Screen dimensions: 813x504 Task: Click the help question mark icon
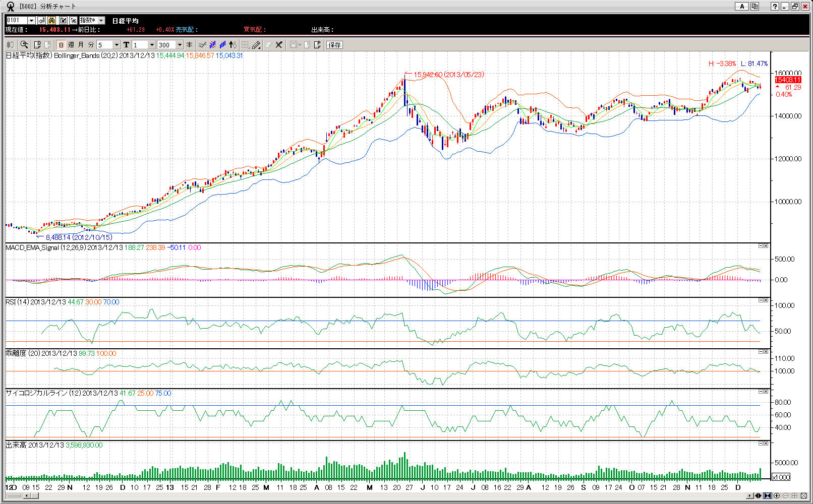tap(775, 7)
